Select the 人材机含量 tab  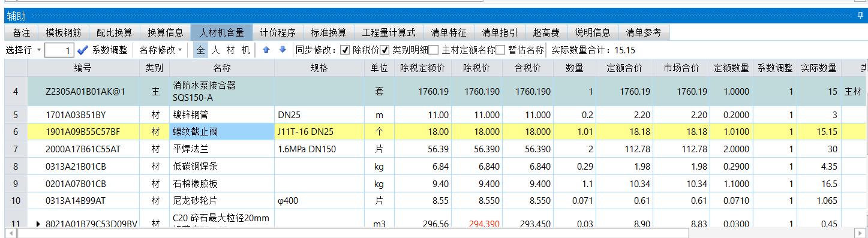click(221, 32)
